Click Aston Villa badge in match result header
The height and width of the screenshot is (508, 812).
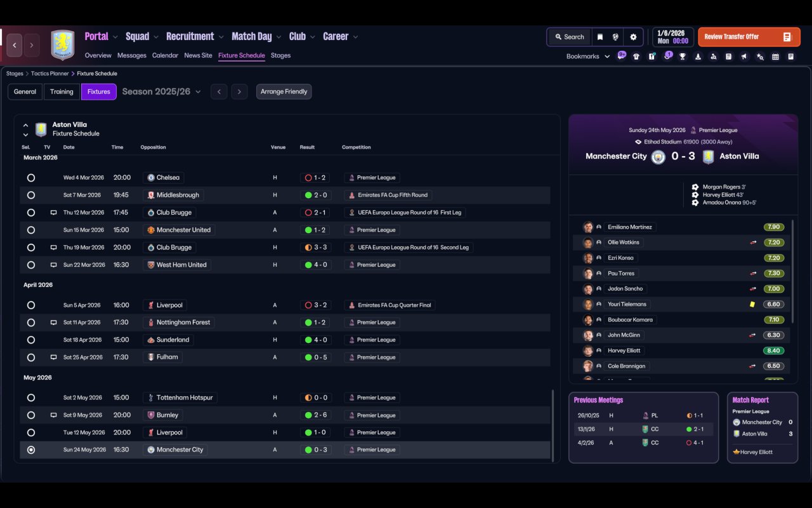pos(709,156)
